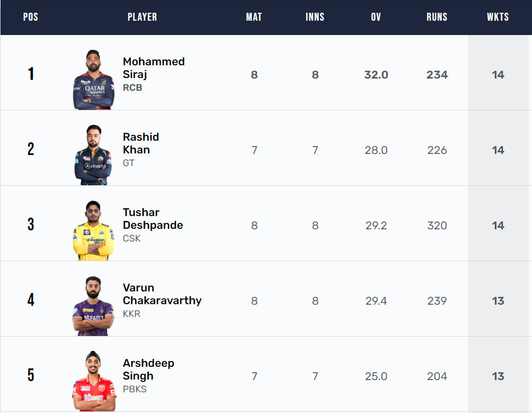This screenshot has height=413, width=532.
Task: Click Mohammed Siraj's 14 wickets value
Action: [498, 75]
